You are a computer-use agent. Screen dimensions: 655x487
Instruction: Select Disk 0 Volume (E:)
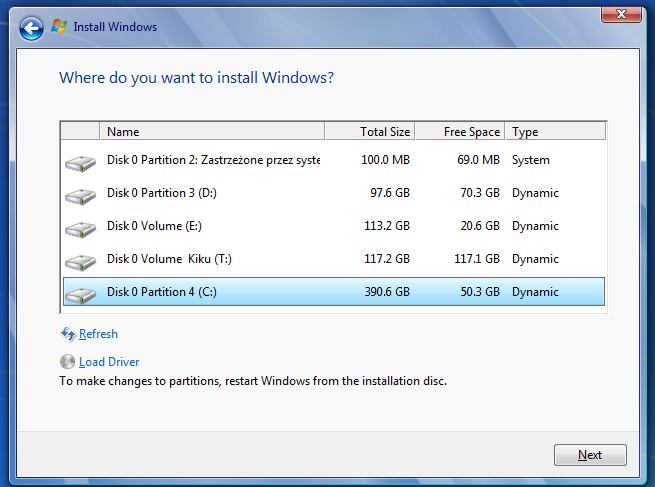pyautogui.click(x=334, y=226)
